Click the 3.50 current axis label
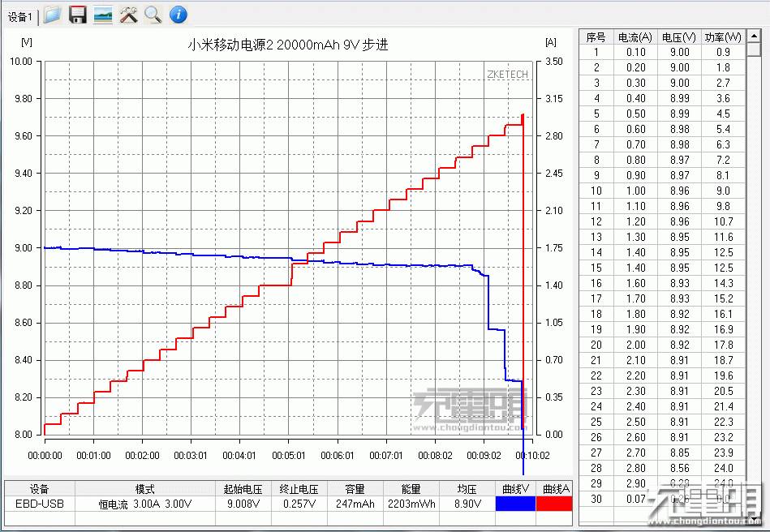770x532 pixels. tap(554, 62)
